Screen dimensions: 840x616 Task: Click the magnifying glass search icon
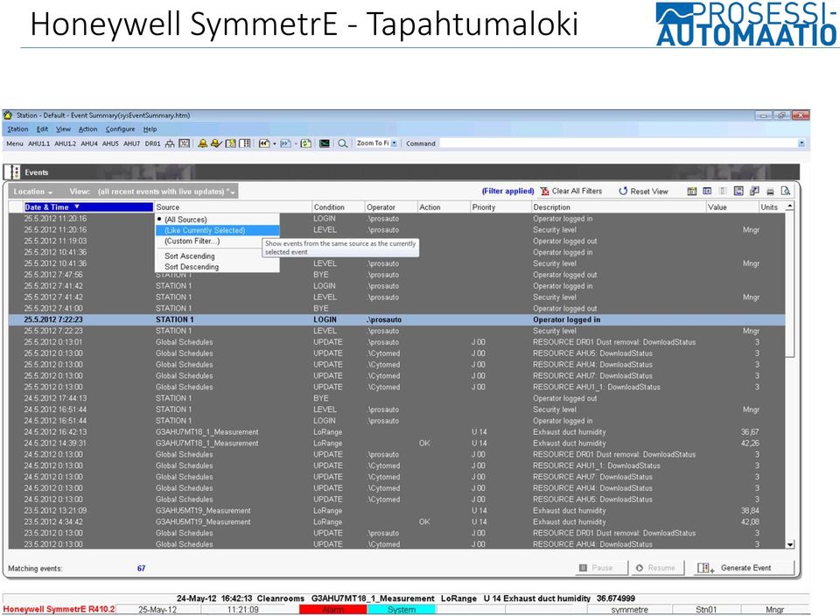point(343,143)
